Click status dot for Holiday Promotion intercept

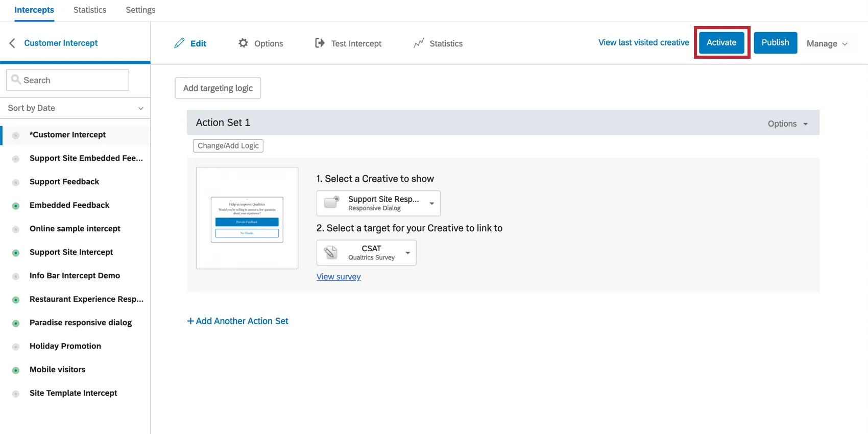coord(16,347)
